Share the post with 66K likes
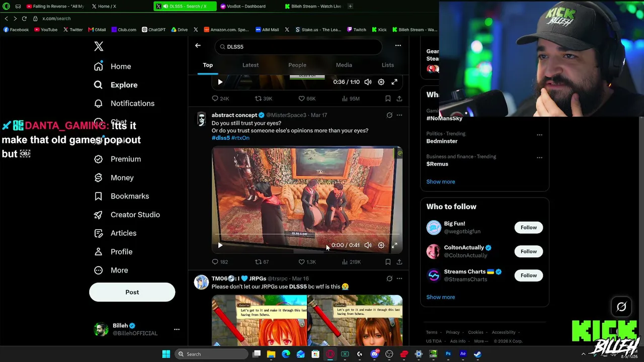This screenshot has height=362, width=644. (399, 99)
